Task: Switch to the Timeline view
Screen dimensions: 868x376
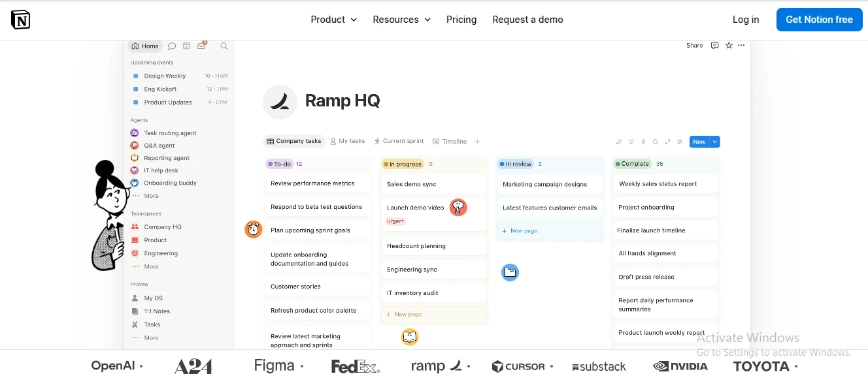Action: click(x=450, y=141)
